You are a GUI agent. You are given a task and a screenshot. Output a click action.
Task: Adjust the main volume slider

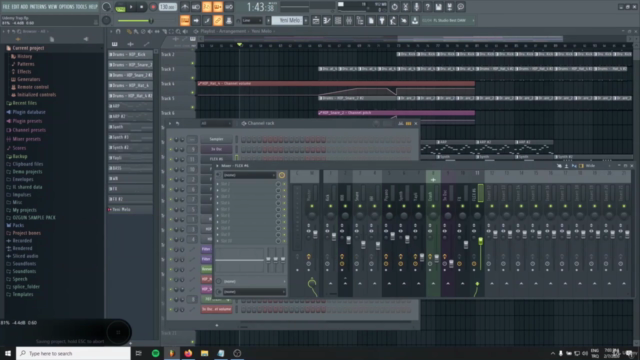(x=135, y=20)
